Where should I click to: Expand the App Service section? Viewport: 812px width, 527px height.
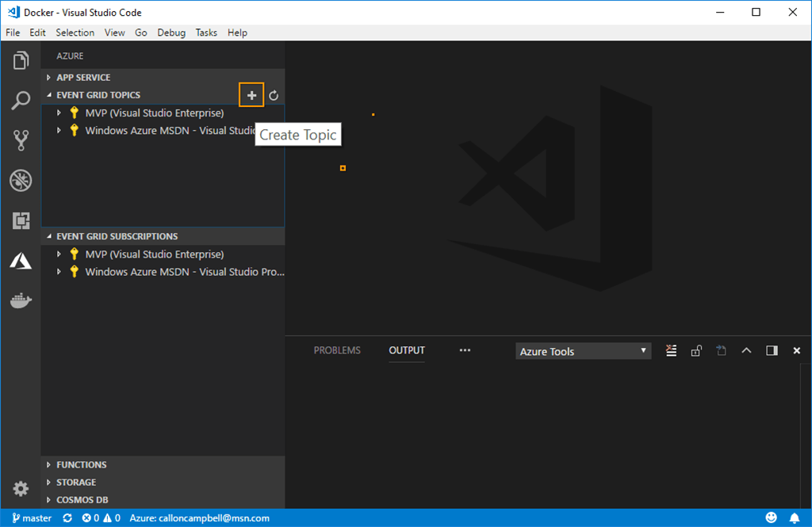[x=83, y=78]
